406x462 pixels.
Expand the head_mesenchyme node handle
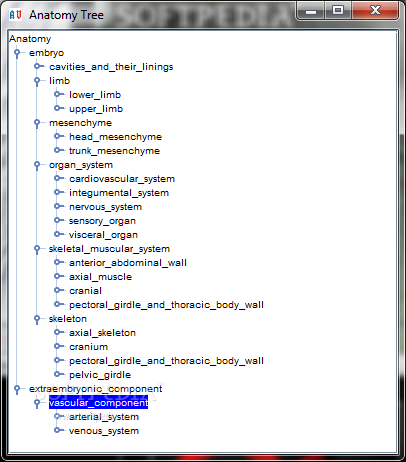point(59,137)
